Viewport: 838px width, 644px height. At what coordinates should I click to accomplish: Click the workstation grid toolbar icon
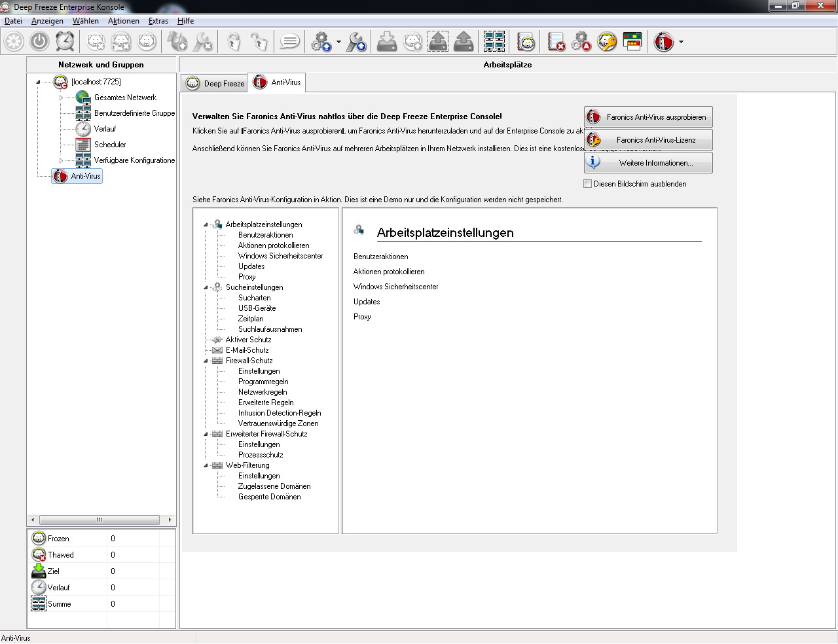point(494,42)
